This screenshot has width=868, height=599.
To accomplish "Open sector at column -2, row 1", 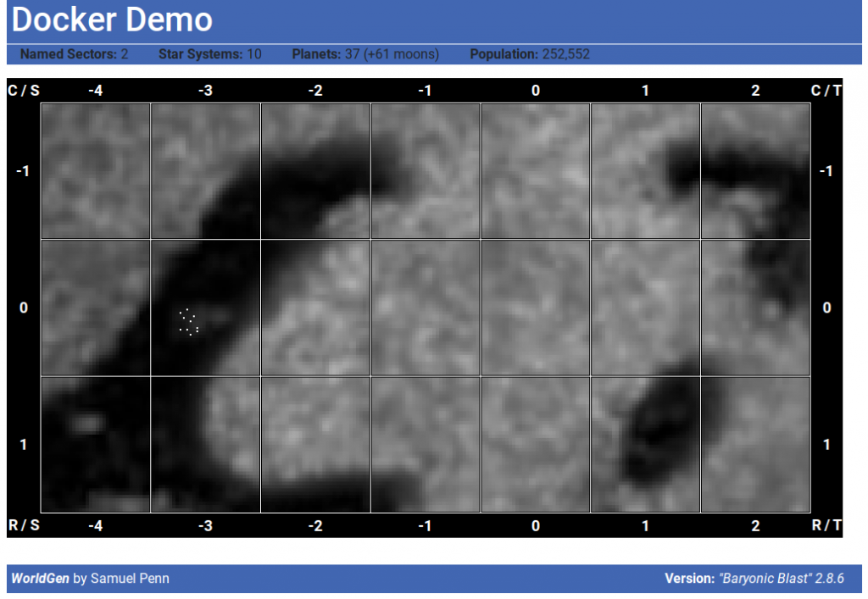I will (315, 444).
